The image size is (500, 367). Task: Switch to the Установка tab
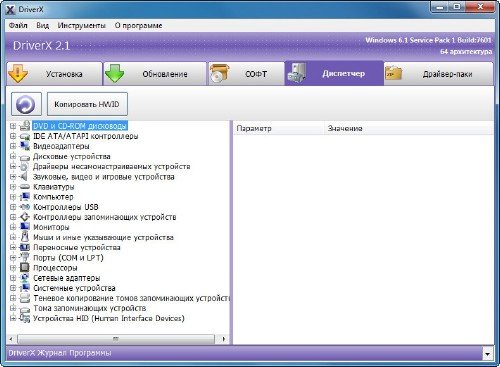54,74
